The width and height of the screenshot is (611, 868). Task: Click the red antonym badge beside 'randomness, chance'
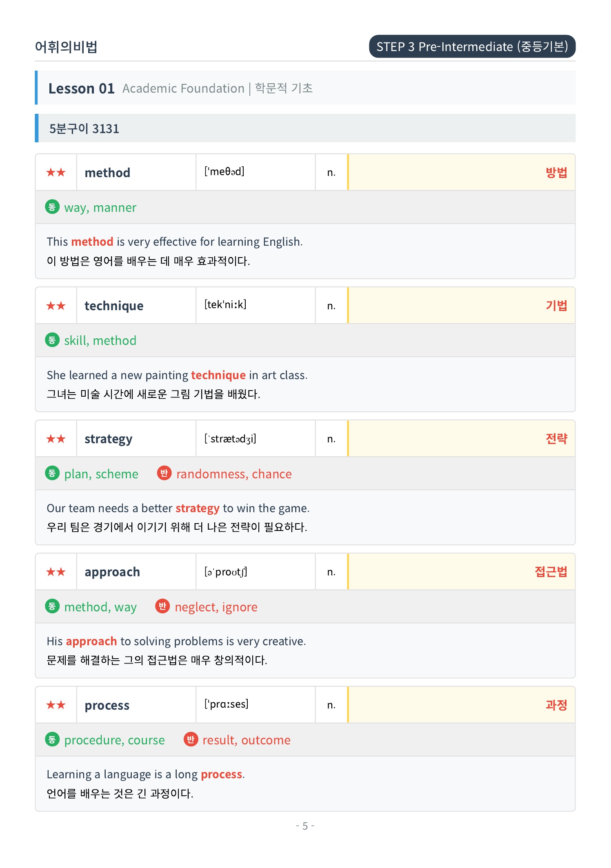164,473
